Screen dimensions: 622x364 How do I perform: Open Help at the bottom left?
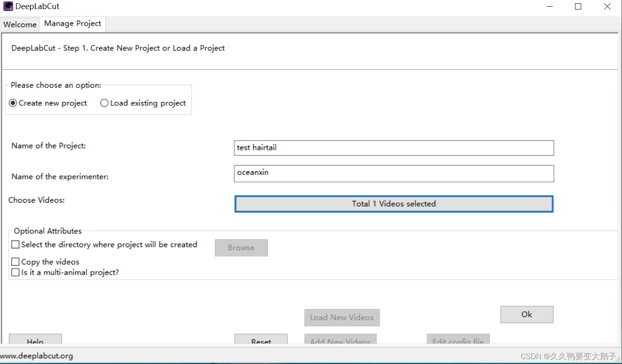click(35, 339)
